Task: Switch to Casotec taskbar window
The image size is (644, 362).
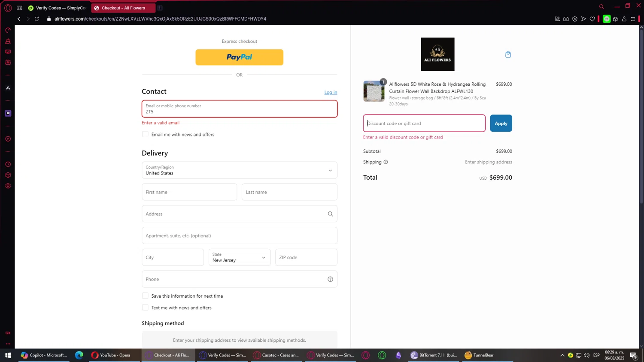Action: pyautogui.click(x=277, y=355)
